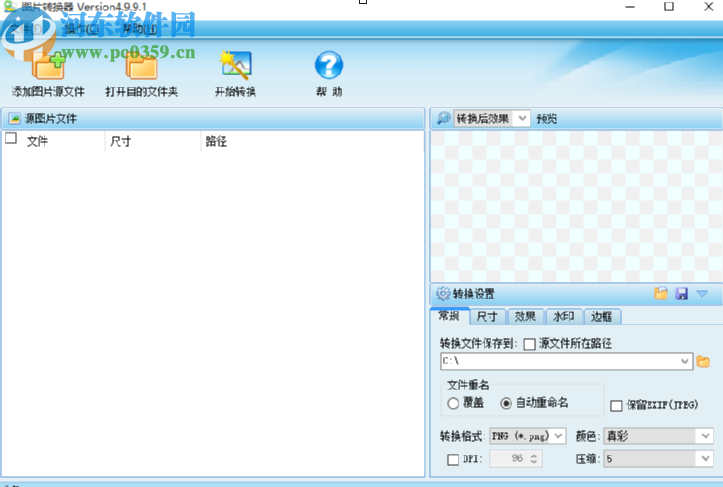
Task: Switch to the 水印 tab
Action: [x=563, y=316]
